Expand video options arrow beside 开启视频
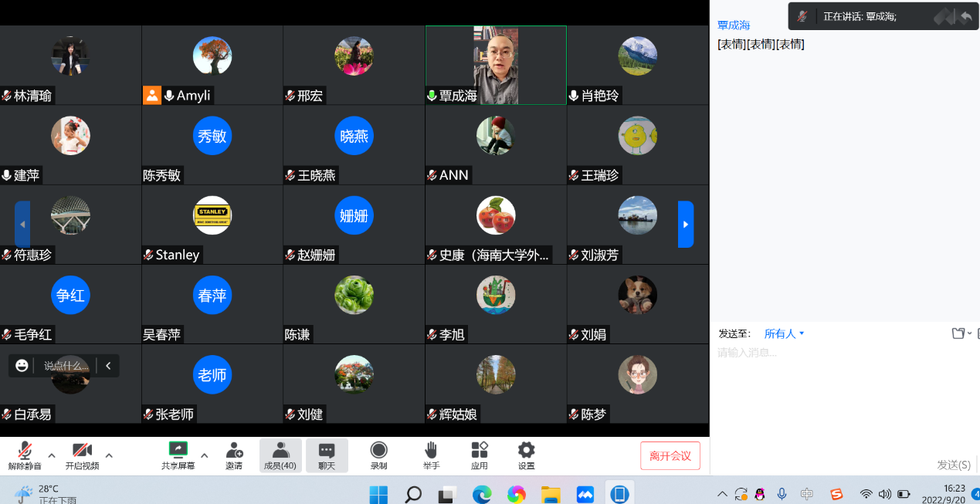Screen dimensions: 980x504 (x=109, y=455)
